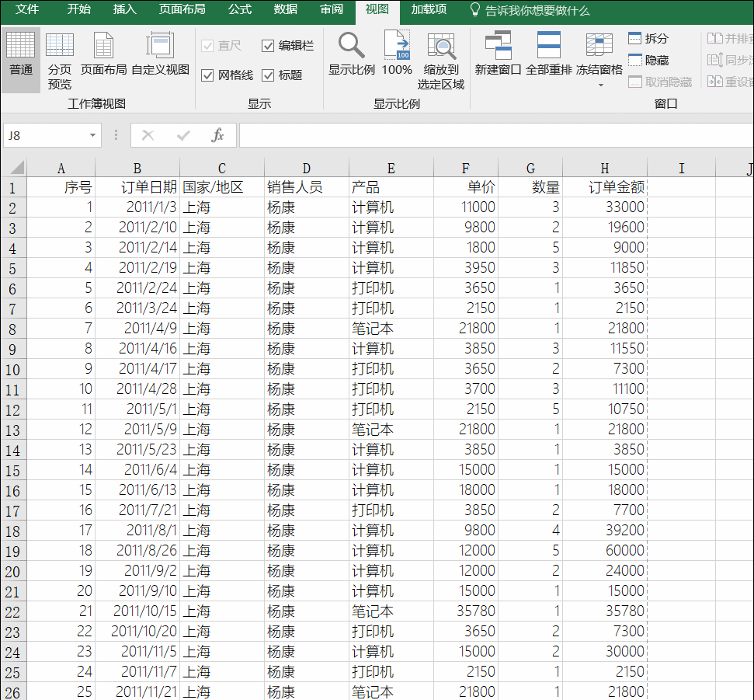Open the 显示比例 zoom dialog
This screenshot has width=754, height=700.
pos(352,54)
